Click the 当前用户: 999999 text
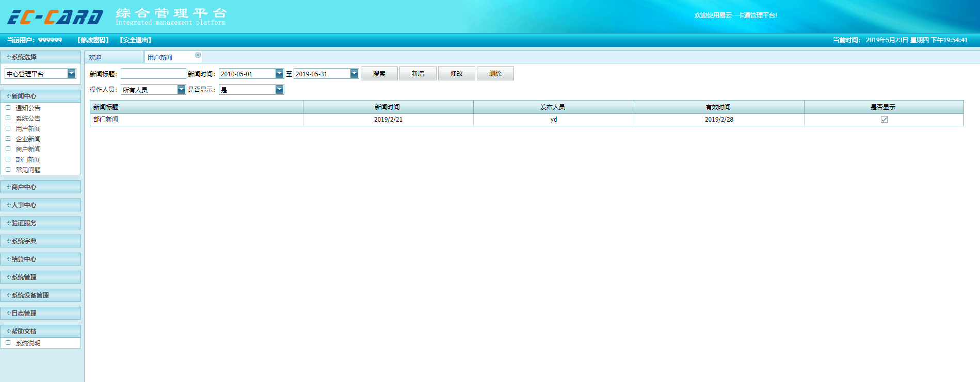 35,40
